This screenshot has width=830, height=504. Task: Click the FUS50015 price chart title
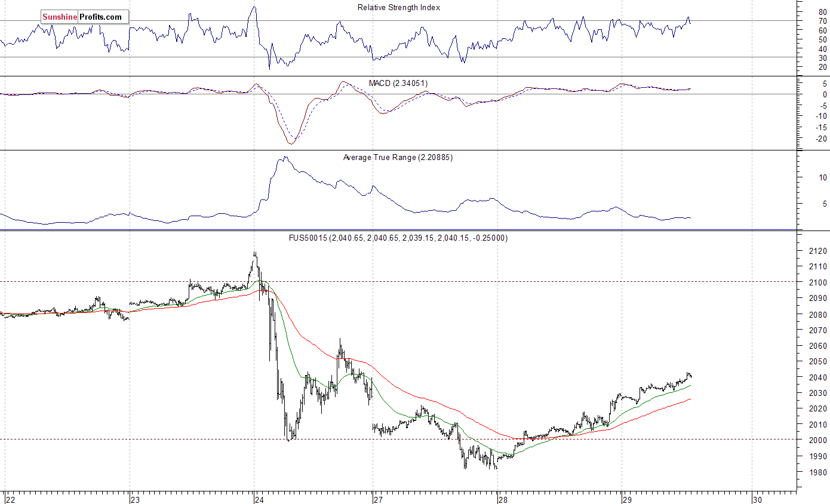pyautogui.click(x=398, y=238)
